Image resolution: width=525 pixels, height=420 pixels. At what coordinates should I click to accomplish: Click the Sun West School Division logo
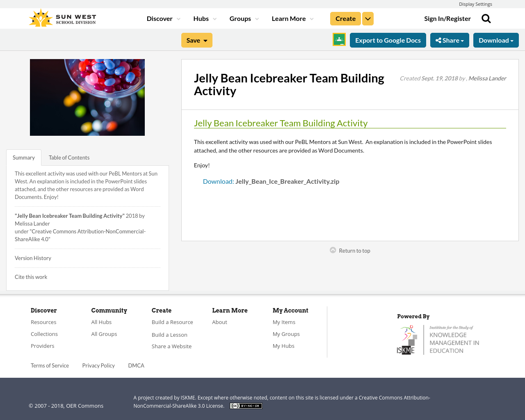[62, 17]
